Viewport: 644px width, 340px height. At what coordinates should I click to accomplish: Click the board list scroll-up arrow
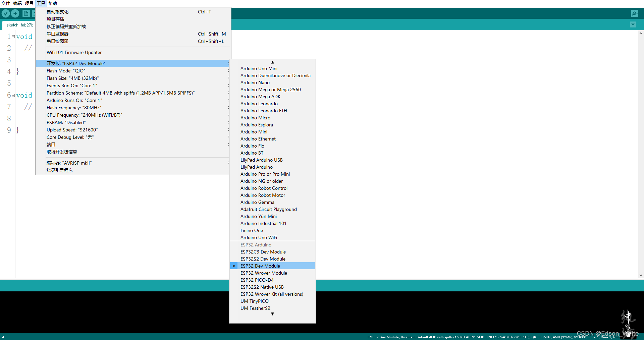[x=272, y=62]
